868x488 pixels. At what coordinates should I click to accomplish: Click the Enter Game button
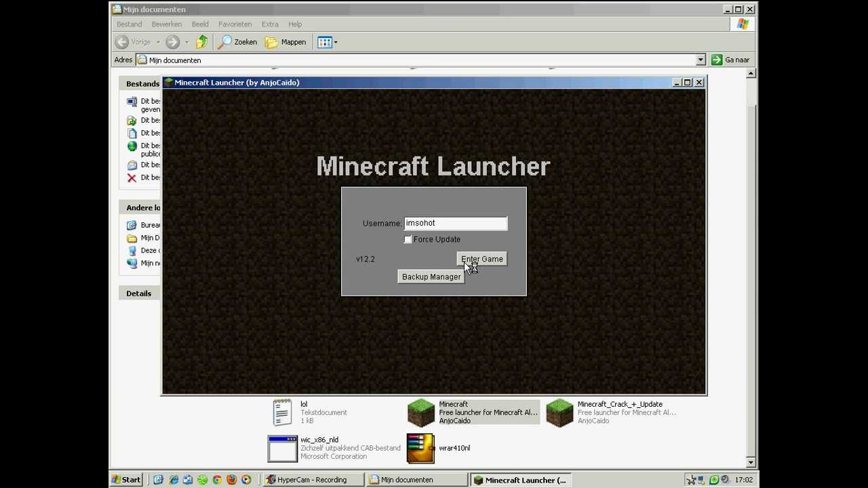(x=482, y=259)
